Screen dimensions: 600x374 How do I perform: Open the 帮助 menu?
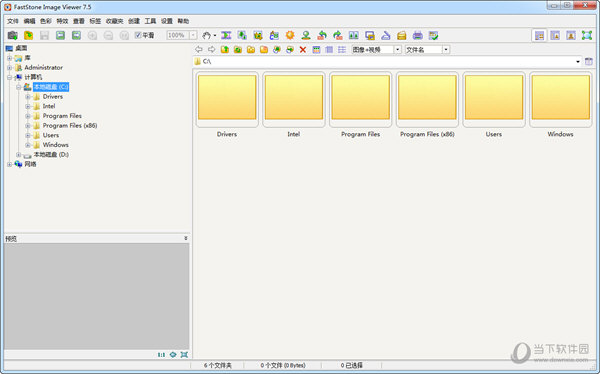pos(183,21)
